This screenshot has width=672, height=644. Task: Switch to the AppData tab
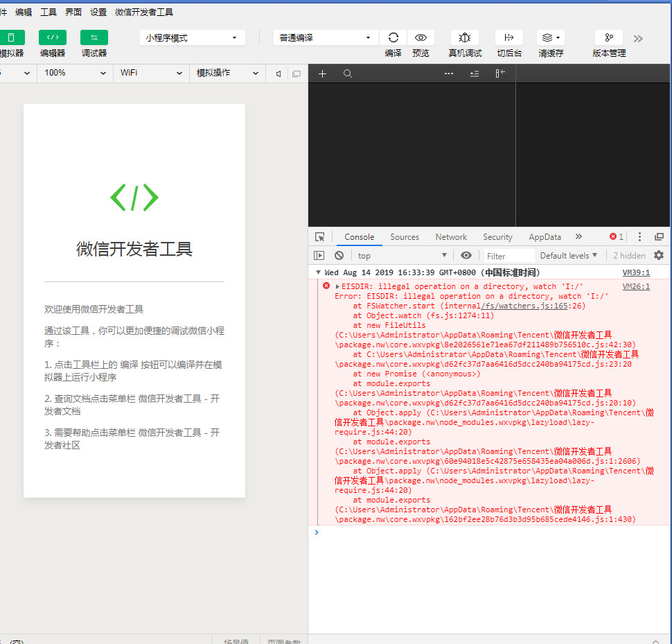tap(545, 237)
